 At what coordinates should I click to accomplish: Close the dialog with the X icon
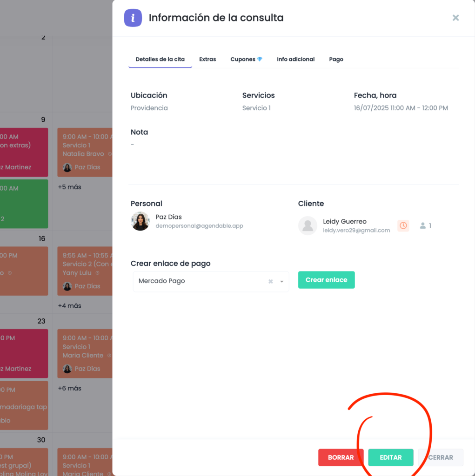455,18
